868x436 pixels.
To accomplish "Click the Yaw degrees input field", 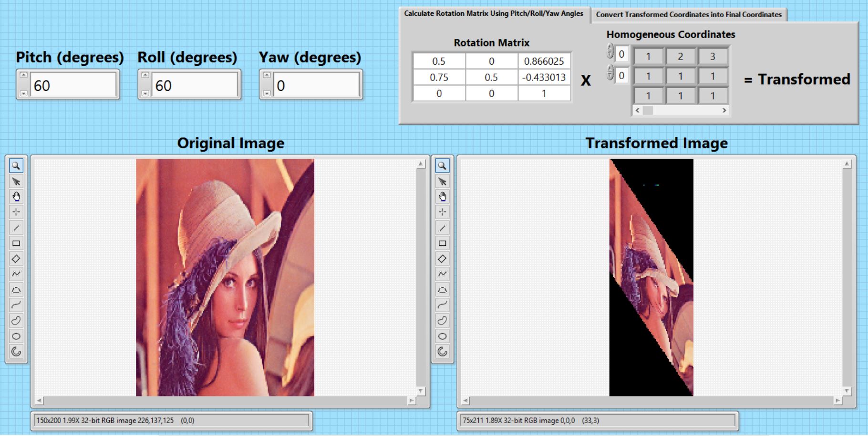I will 317,85.
